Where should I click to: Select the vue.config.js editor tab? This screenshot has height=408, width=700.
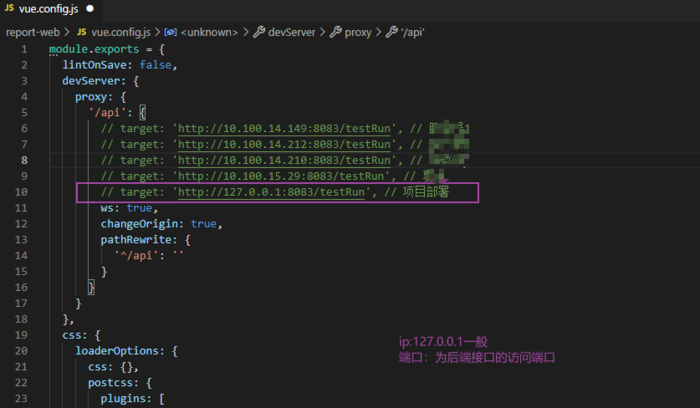49,9
